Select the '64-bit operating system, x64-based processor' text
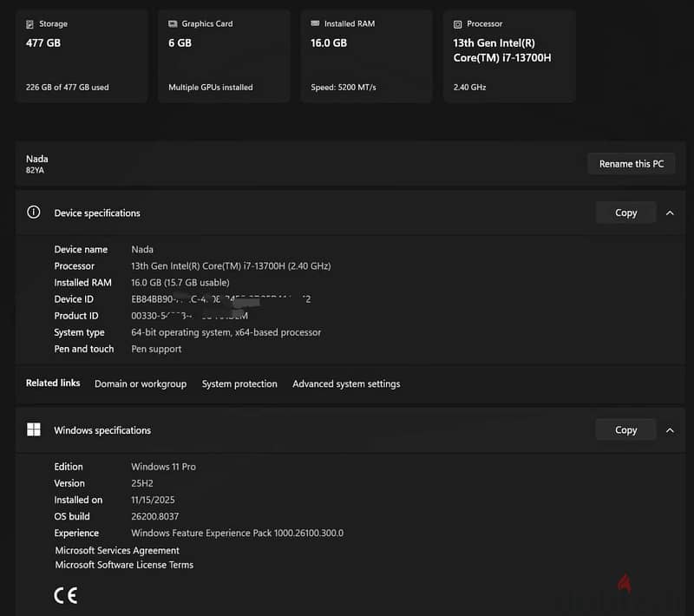 [x=226, y=332]
